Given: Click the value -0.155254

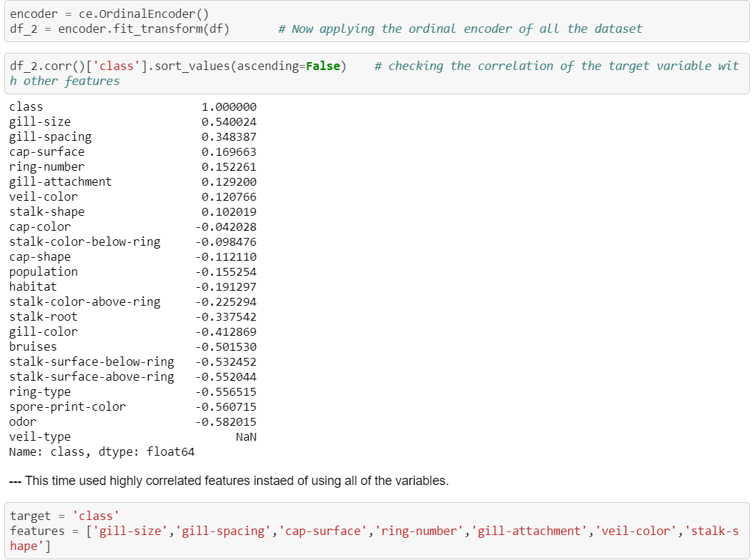Looking at the screenshot, I should click(x=225, y=271).
